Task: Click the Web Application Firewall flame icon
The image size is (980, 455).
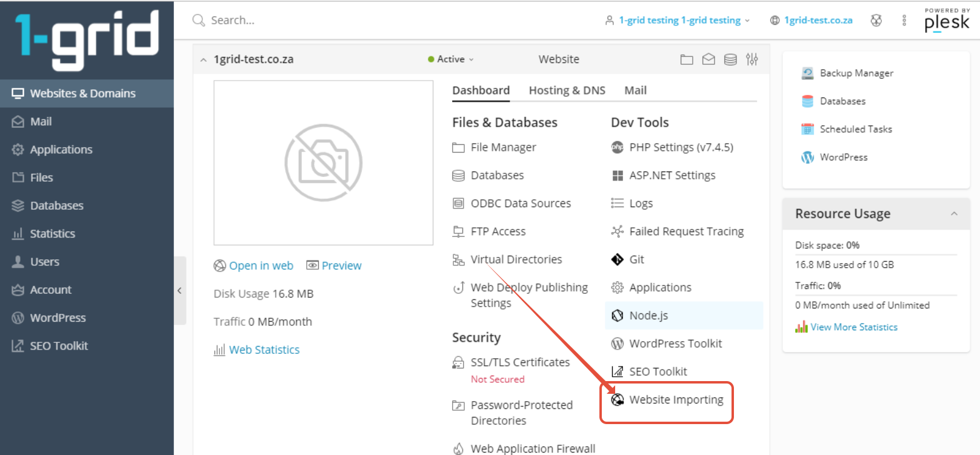Action: point(458,448)
